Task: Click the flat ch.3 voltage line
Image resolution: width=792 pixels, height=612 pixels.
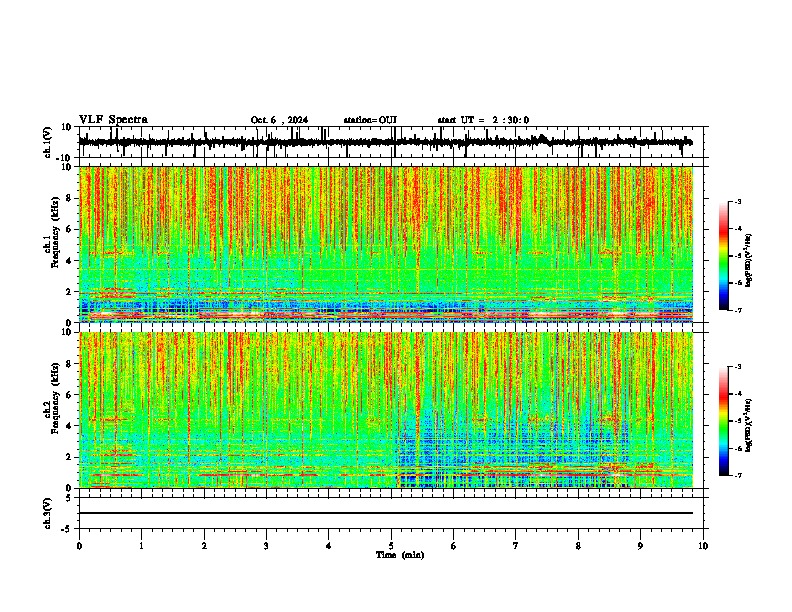Action: click(386, 513)
